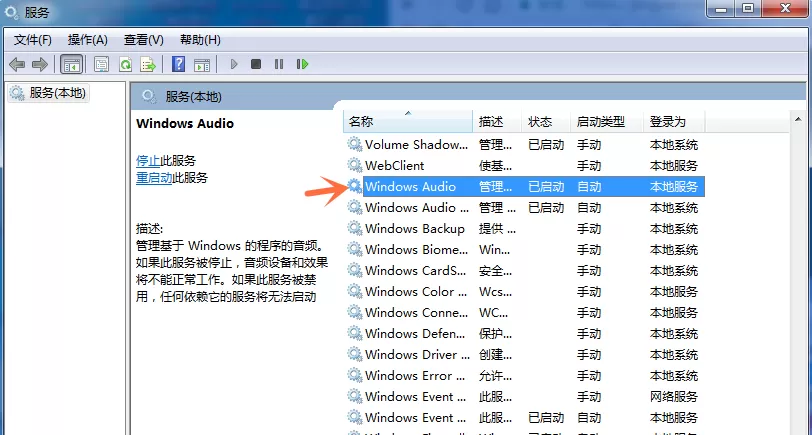The image size is (812, 435).
Task: Select the Volume Shadow... service row
Action: point(524,144)
